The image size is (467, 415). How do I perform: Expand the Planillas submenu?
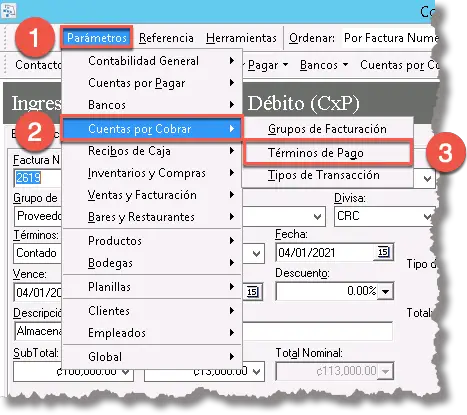coord(152,287)
